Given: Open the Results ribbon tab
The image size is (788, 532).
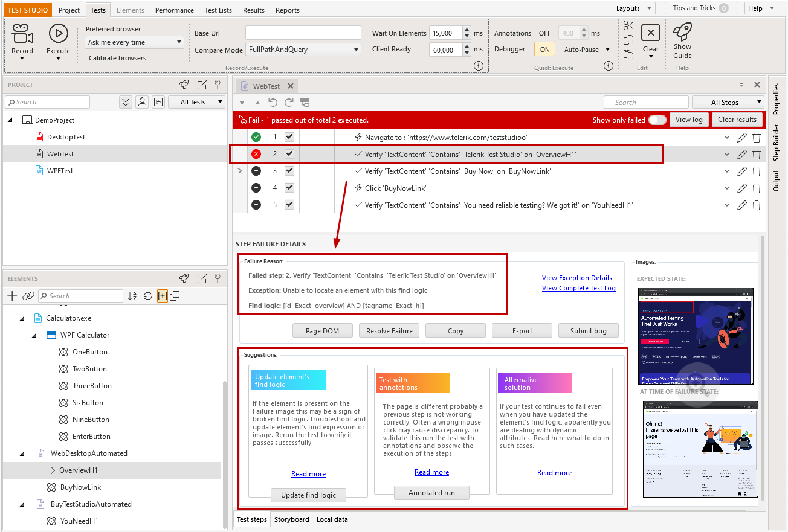Looking at the screenshot, I should pyautogui.click(x=254, y=10).
